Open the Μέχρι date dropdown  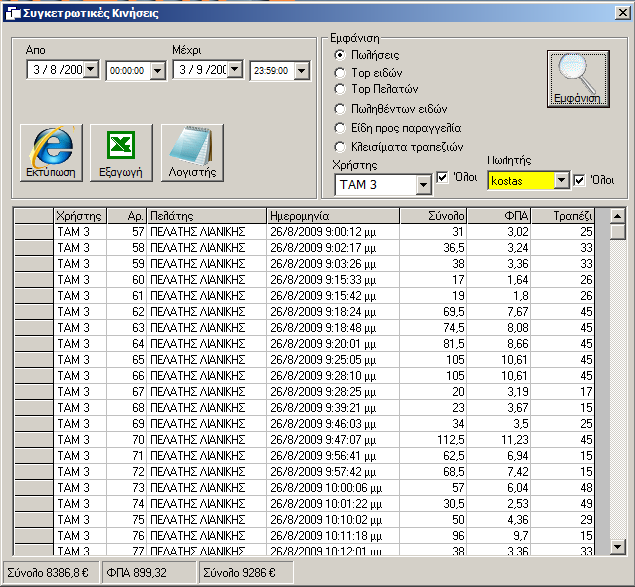pos(235,70)
